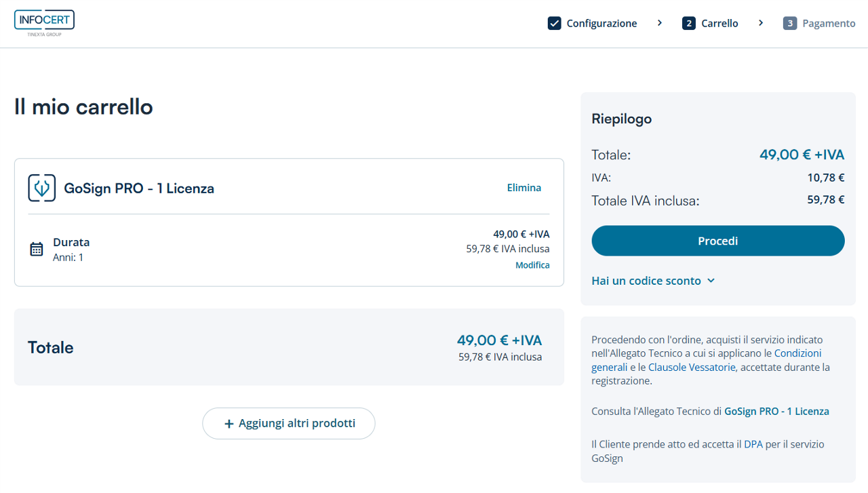Open the Clausole Vessatorie link
The width and height of the screenshot is (868, 493).
coord(692,368)
